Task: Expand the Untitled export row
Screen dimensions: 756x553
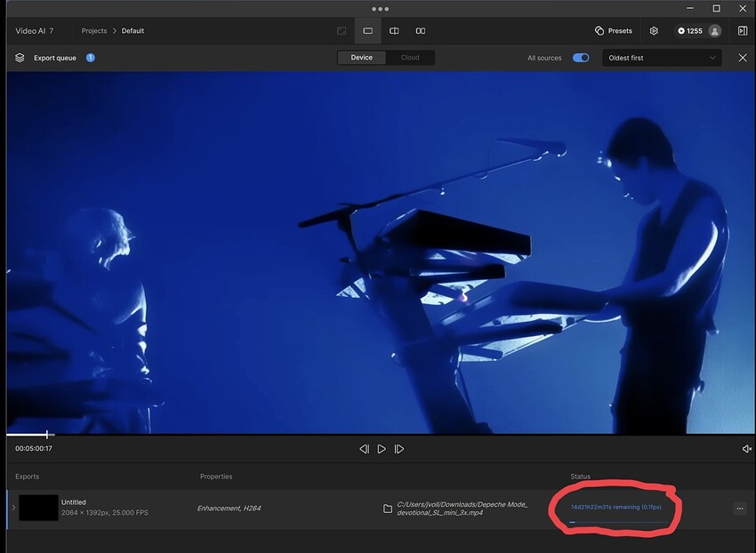Action: [x=13, y=507]
